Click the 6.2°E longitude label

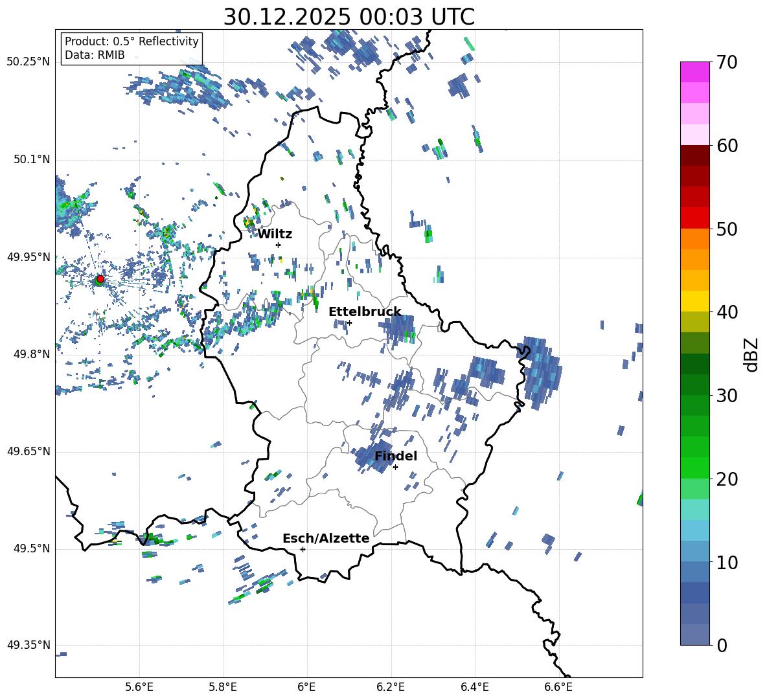click(391, 687)
